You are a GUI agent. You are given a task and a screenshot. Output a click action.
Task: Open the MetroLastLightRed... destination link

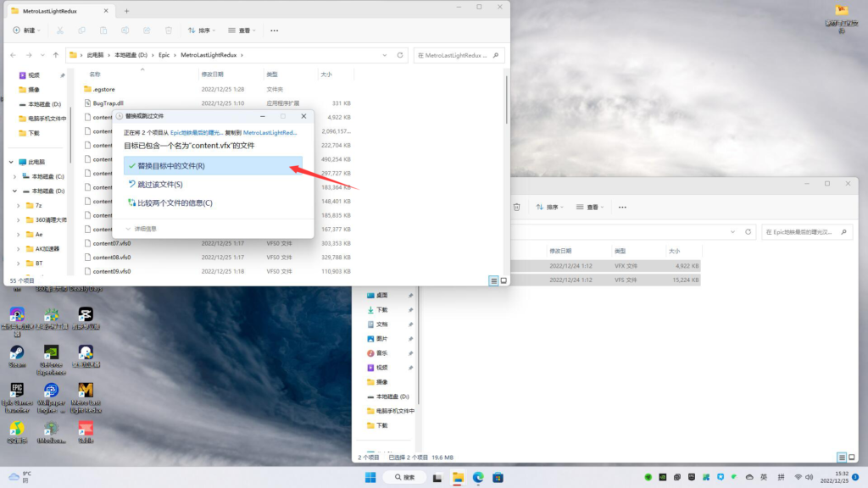point(270,133)
